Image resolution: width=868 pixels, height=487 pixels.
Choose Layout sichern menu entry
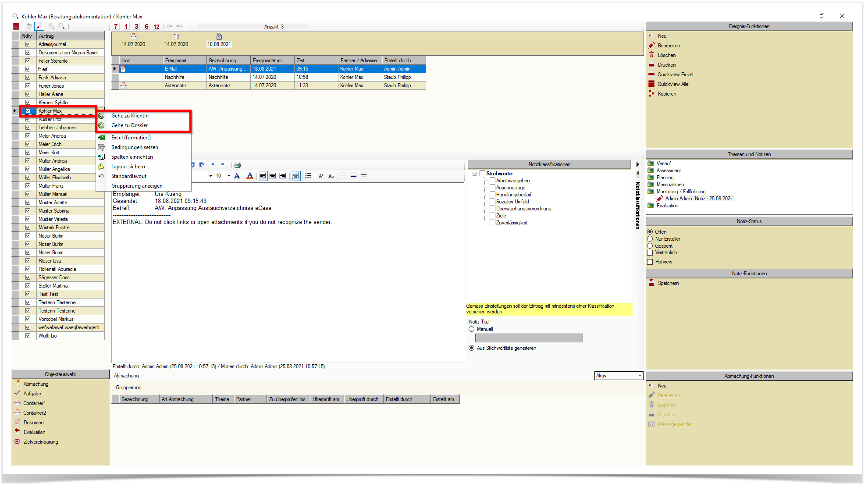128,167
